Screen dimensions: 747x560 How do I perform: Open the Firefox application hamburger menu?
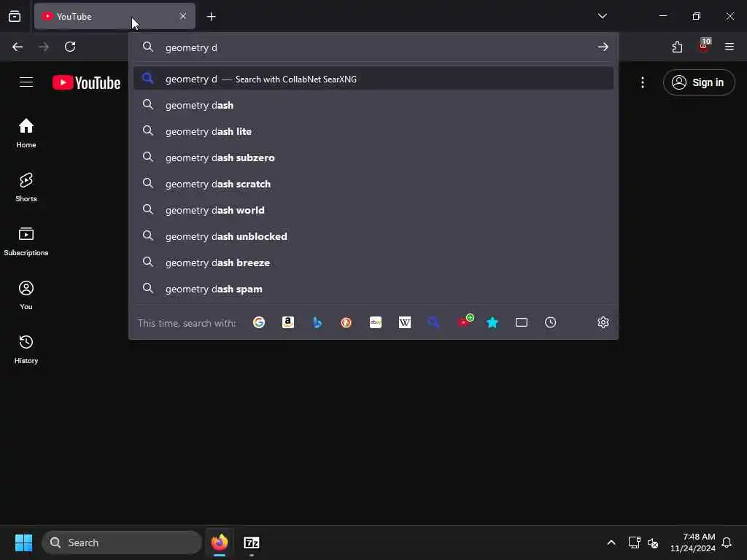pos(729,47)
